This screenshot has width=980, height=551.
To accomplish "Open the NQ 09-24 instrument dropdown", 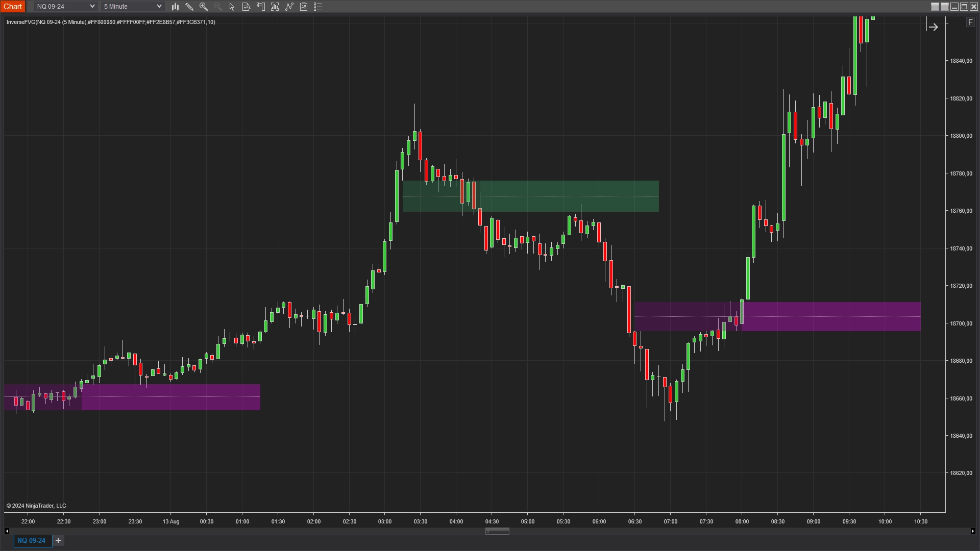I will [x=66, y=7].
